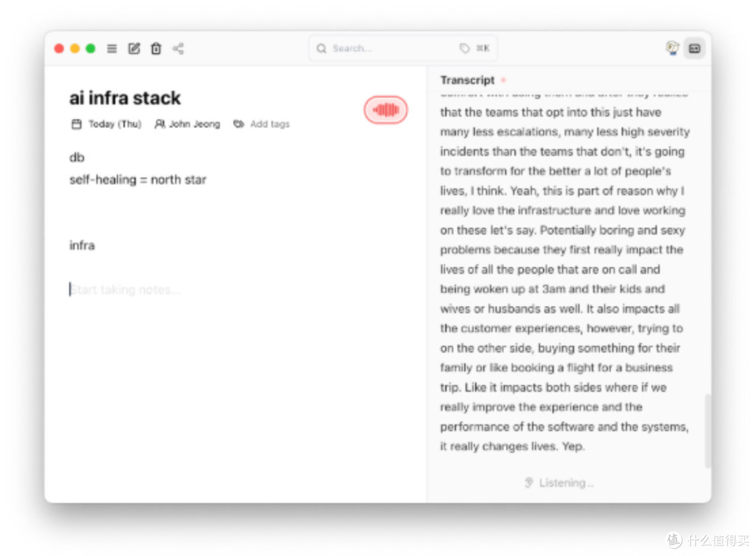Click the transcript panel scrollbar
756x556 pixels.
707,431
